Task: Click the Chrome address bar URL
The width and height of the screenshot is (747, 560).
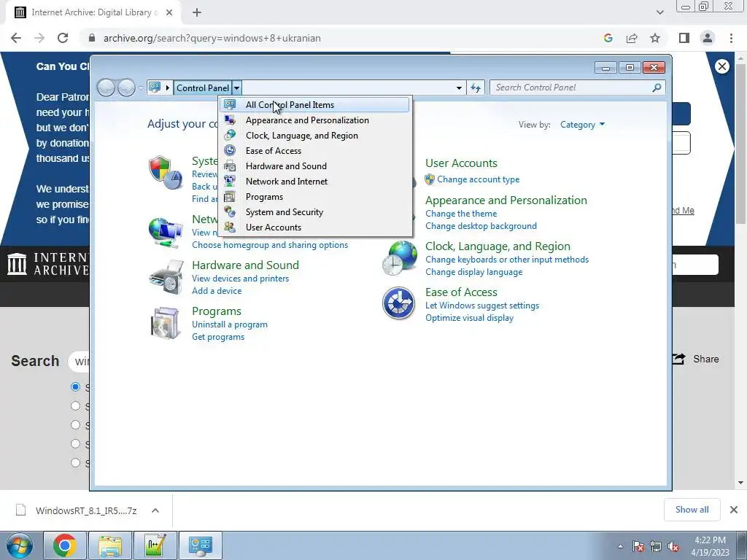Action: [x=212, y=38]
